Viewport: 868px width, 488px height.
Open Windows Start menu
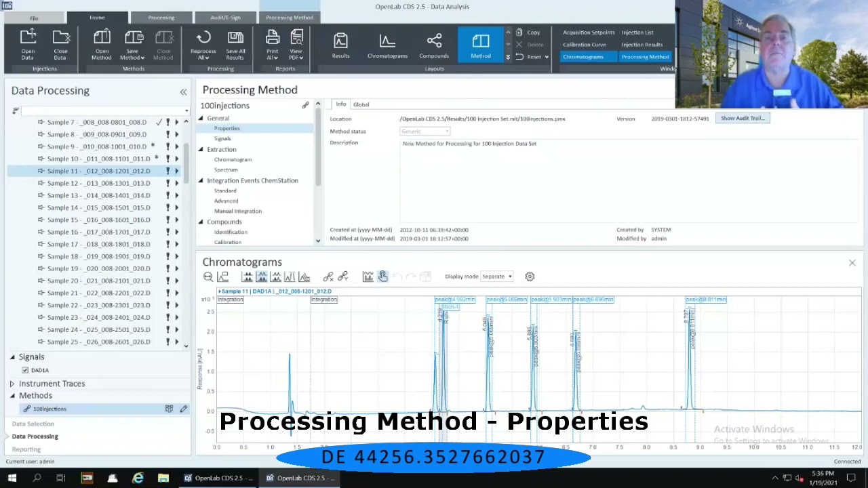12,479
